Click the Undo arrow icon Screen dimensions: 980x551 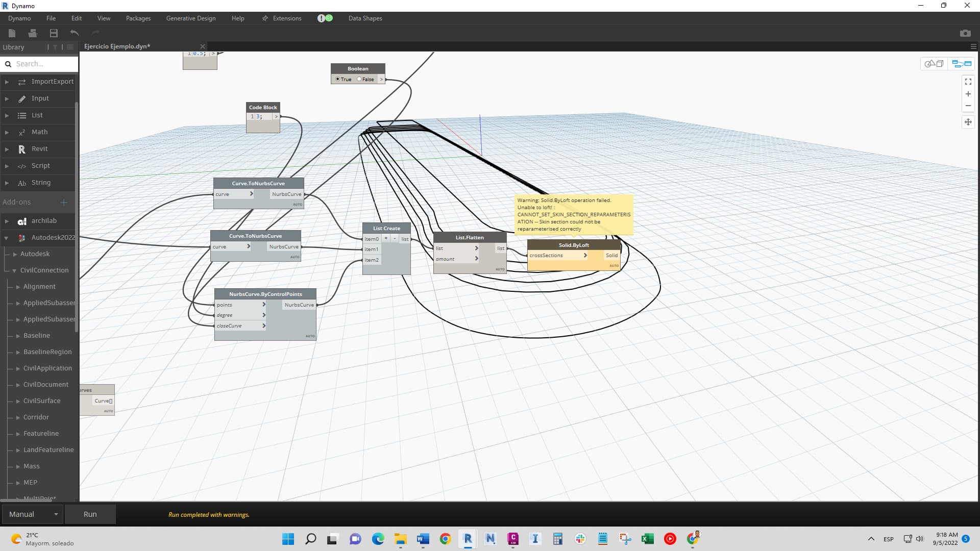[x=75, y=33]
